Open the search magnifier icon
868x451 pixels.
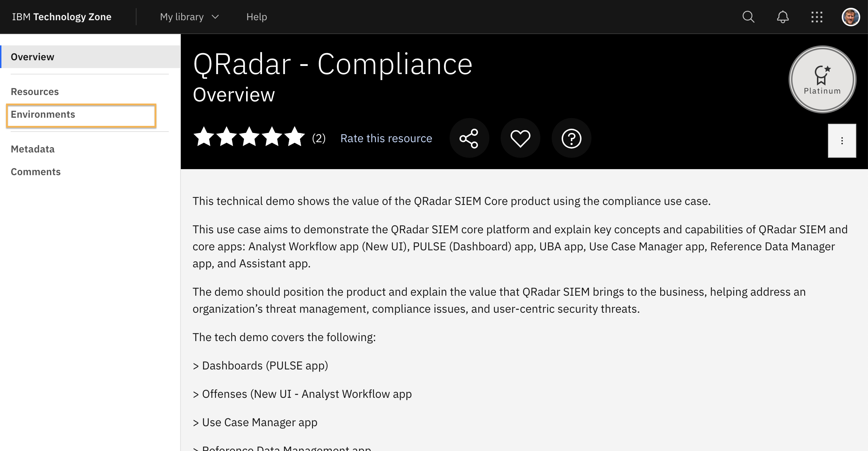coord(748,17)
